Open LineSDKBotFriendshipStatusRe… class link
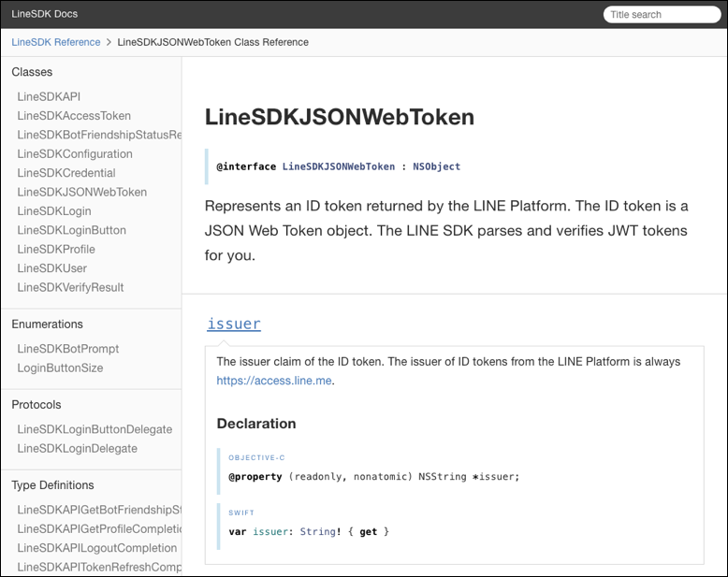Viewport: 728px width, 577px height. point(99,135)
